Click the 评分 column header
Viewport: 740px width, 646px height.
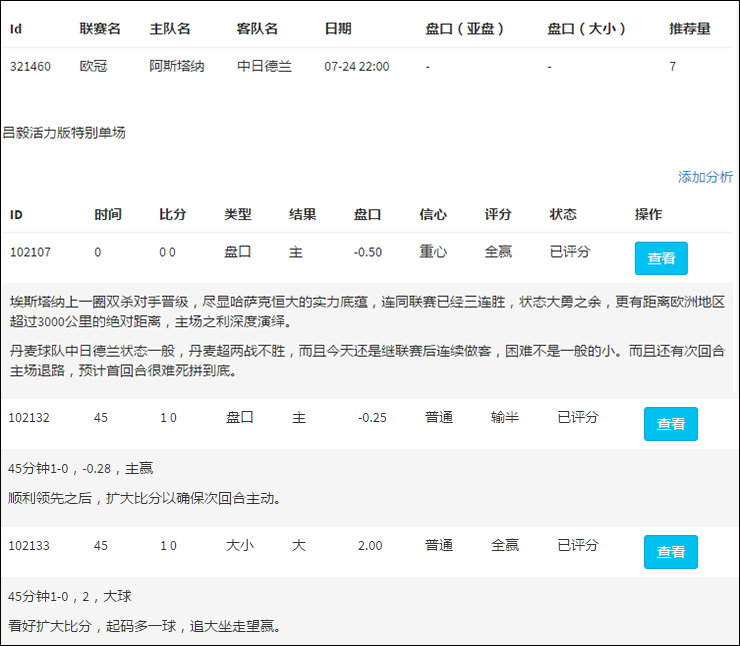498,215
